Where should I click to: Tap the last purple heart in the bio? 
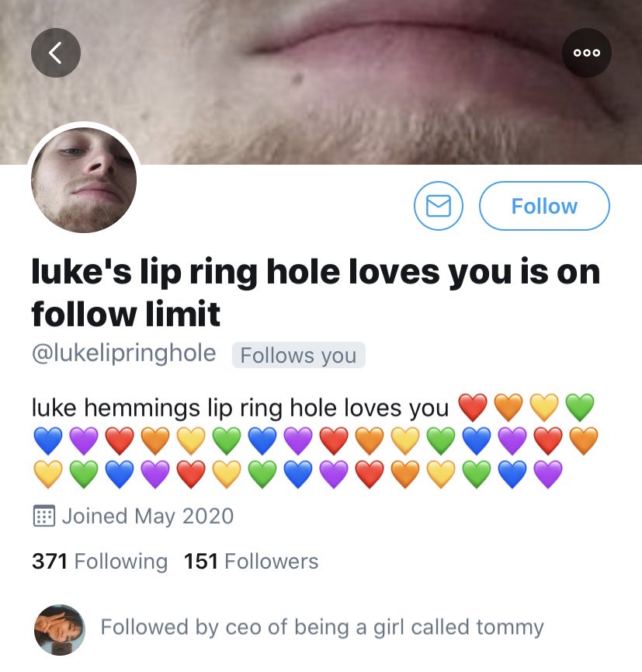pos(548,474)
